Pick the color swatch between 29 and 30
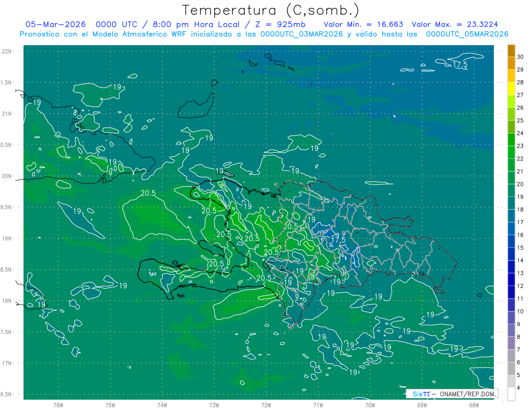This screenshot has height=411, width=532. (511, 63)
